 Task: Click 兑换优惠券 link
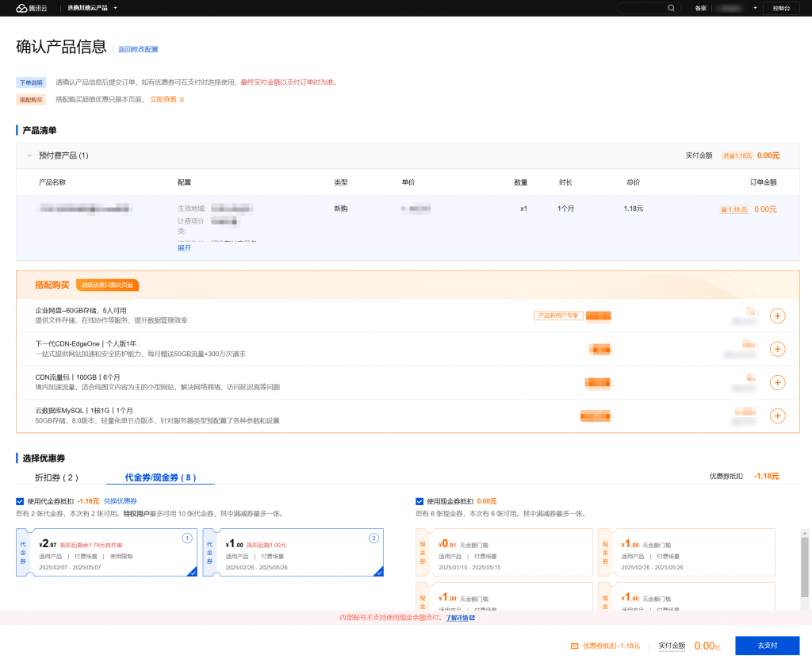121,501
